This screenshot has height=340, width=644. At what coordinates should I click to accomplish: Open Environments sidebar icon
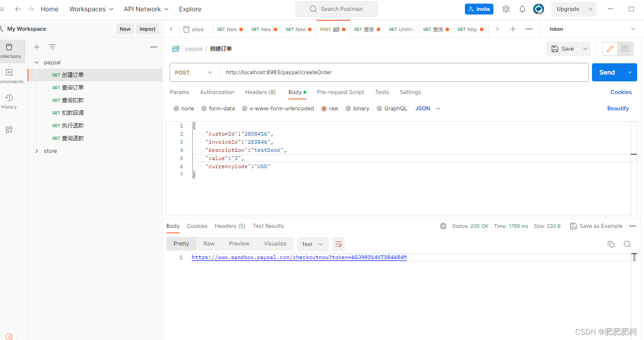[x=9, y=76]
